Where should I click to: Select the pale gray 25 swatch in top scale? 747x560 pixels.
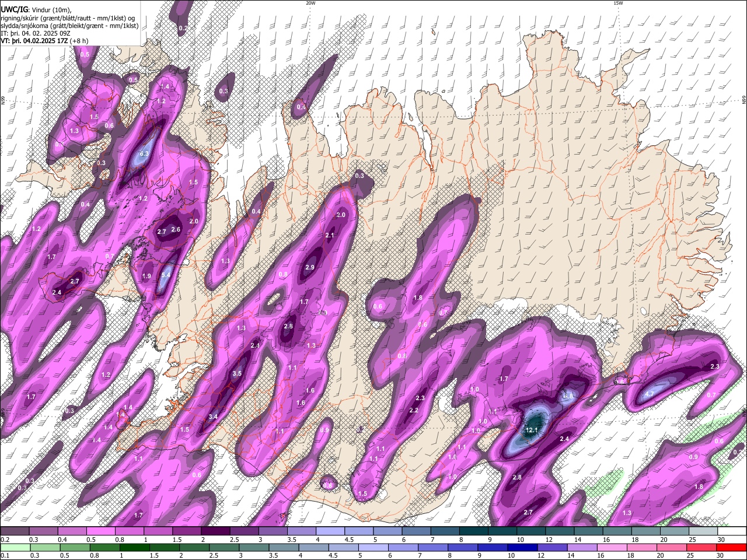click(704, 531)
